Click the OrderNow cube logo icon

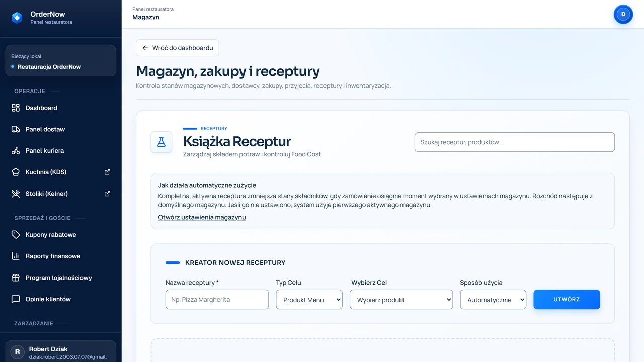17,18
